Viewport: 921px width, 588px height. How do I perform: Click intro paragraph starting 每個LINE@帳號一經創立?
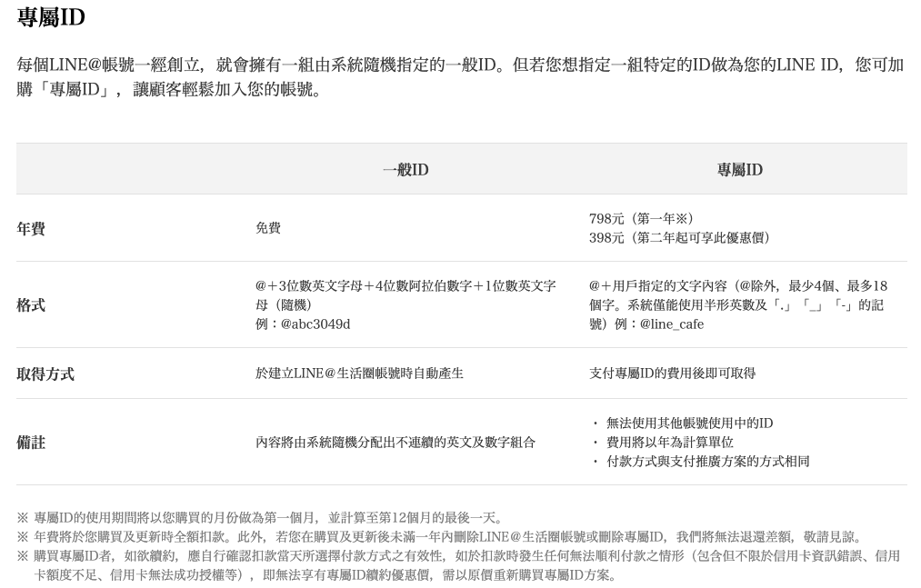[460, 77]
